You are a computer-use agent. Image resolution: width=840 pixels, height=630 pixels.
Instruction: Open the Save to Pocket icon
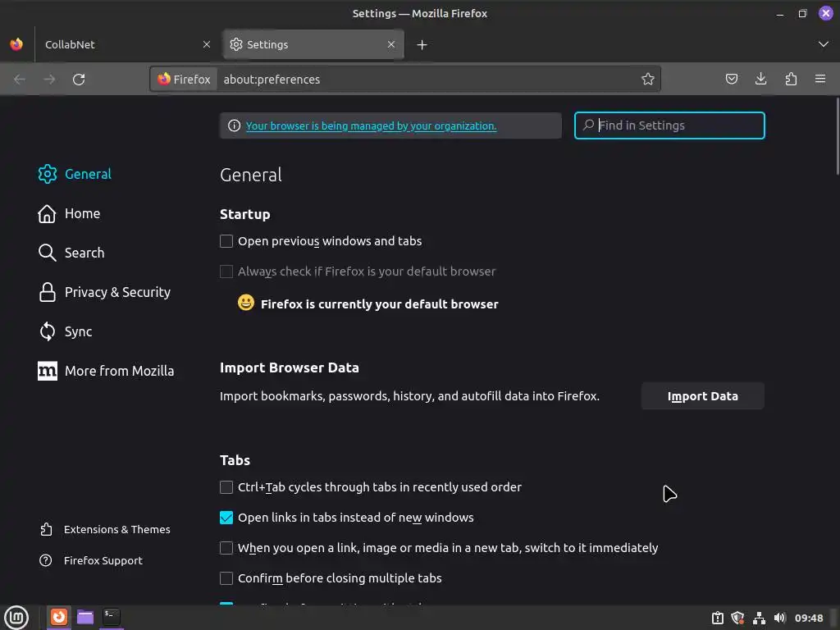pyautogui.click(x=732, y=80)
